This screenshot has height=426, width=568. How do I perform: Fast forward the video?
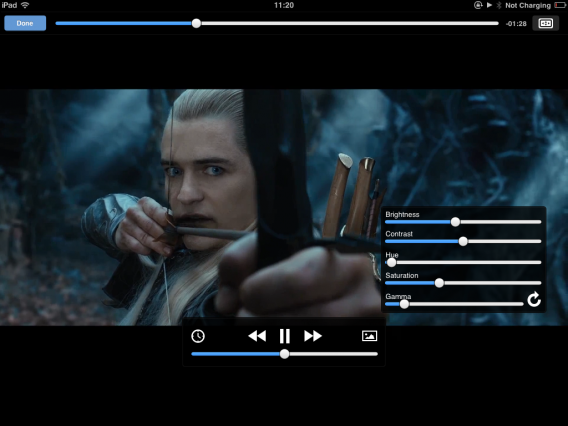click(313, 336)
